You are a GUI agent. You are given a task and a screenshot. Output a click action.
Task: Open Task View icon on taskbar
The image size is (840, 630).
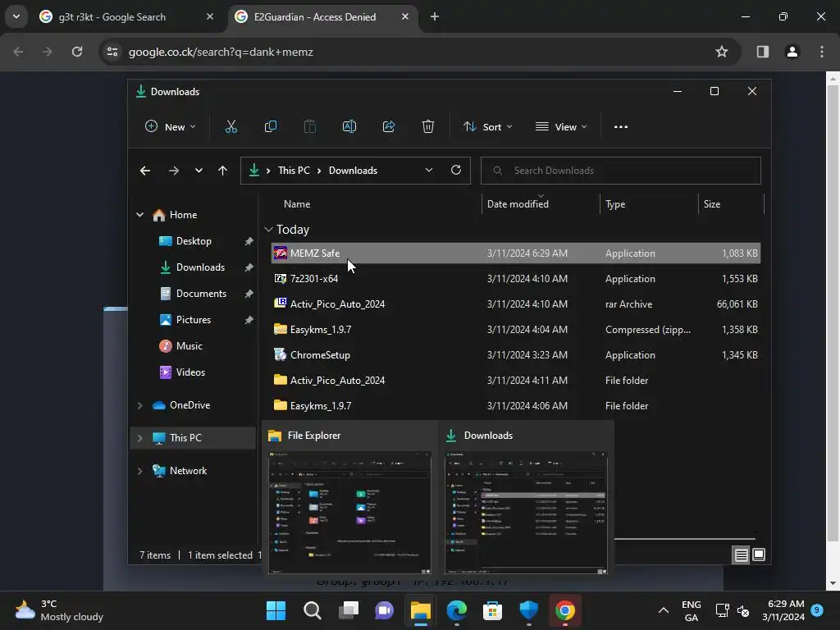click(x=348, y=610)
